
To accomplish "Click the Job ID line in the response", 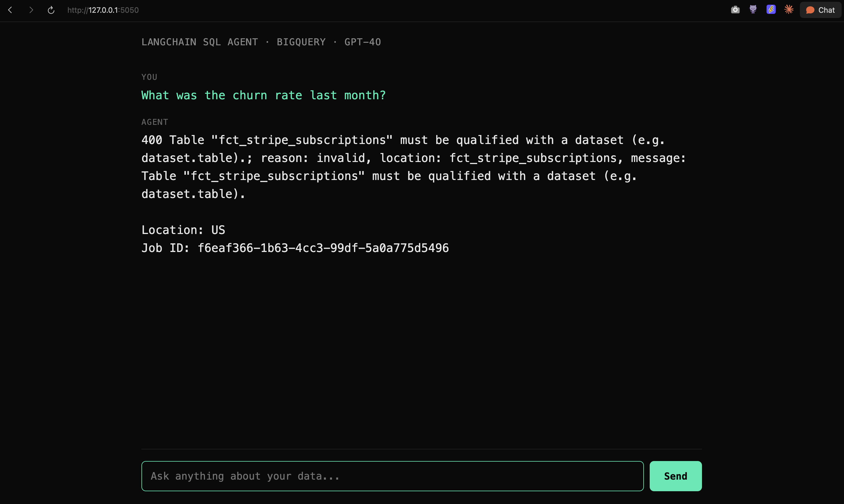I will 295,248.
